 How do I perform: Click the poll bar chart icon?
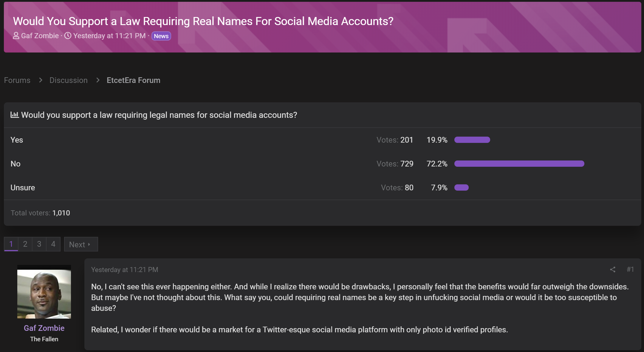(x=15, y=115)
